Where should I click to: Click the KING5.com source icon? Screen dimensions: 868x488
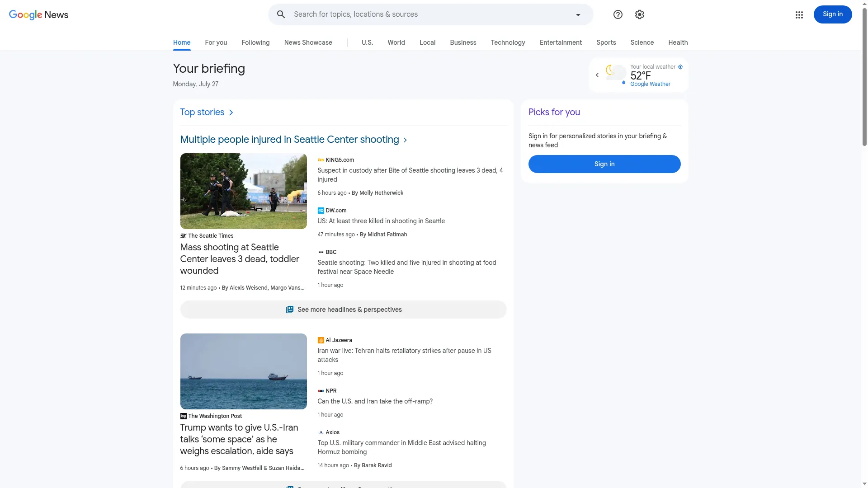[321, 160]
